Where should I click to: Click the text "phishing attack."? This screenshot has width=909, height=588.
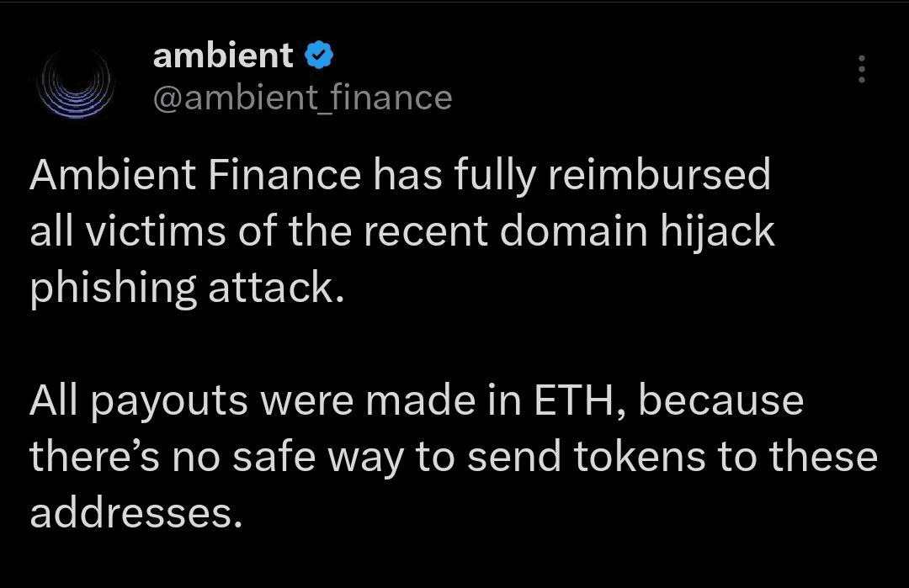tap(187, 289)
